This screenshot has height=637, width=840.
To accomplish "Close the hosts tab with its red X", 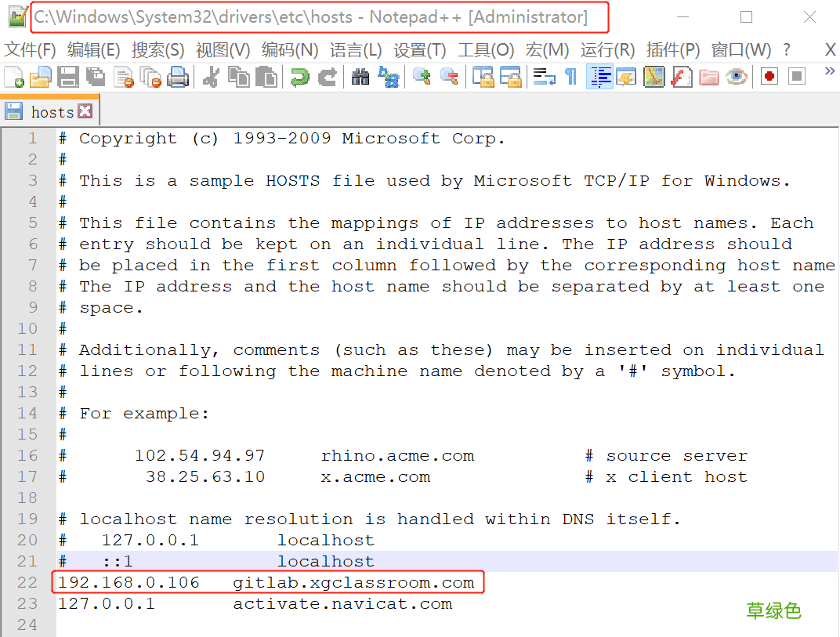I will click(85, 111).
